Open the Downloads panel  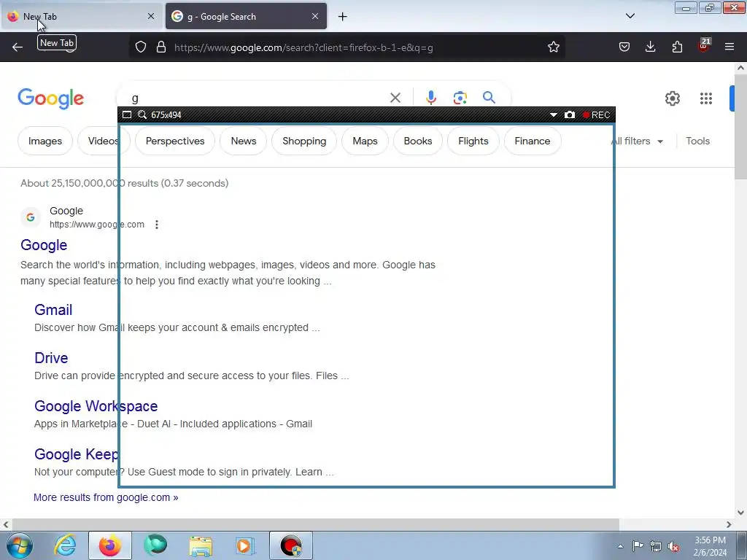(x=650, y=47)
